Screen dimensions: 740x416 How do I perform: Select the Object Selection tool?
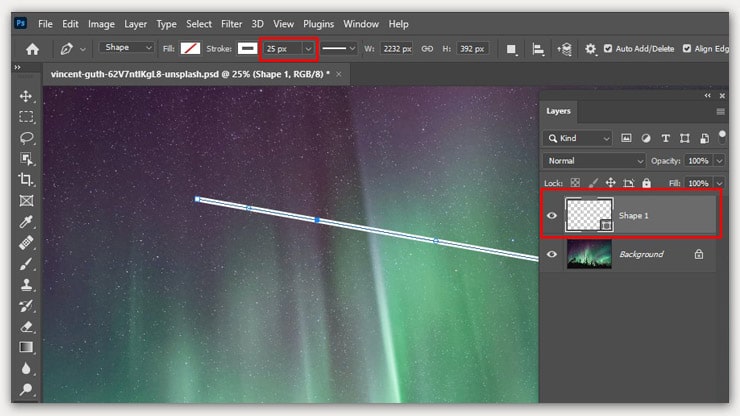(26, 159)
